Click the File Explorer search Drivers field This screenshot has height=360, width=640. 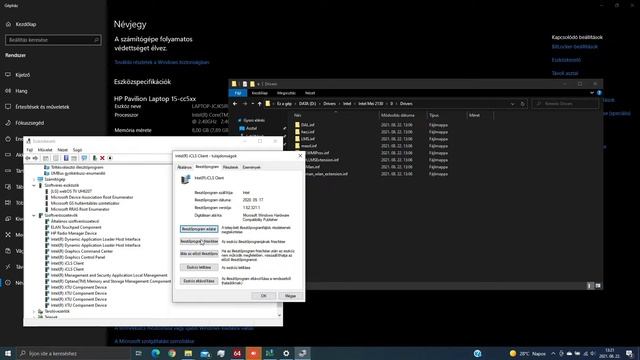pos(565,104)
